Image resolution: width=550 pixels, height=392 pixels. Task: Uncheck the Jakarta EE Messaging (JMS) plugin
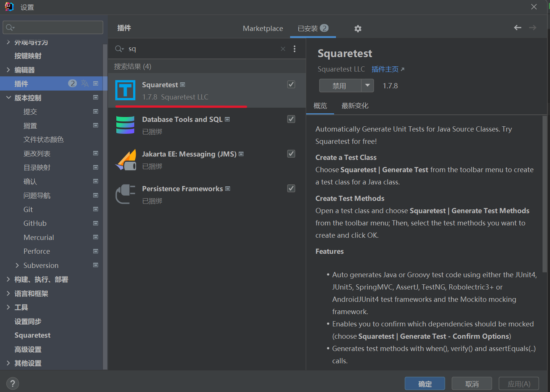291,154
